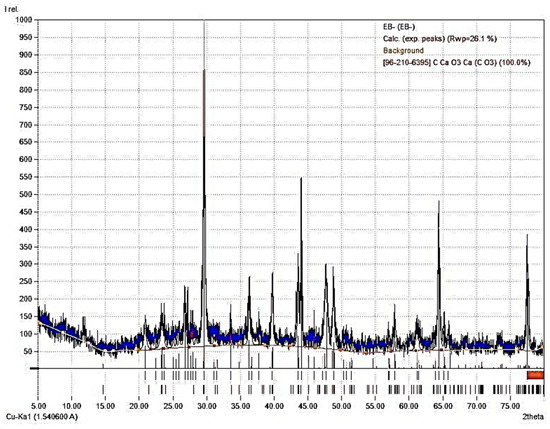Viewport: 550px width, 429px height.
Task: Click the 5.00 tick label at axis origin
Action: [38, 406]
